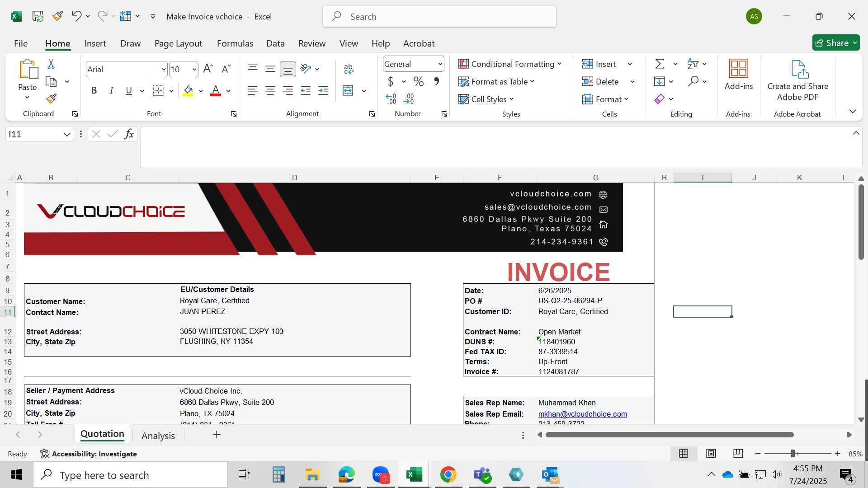The image size is (868, 488).
Task: Click the Merge and Center icon
Action: (348, 91)
